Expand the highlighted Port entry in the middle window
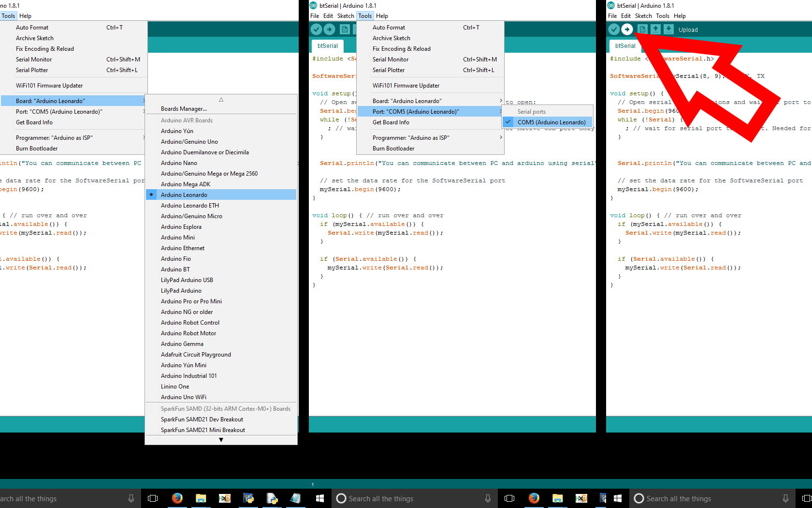 (x=430, y=111)
